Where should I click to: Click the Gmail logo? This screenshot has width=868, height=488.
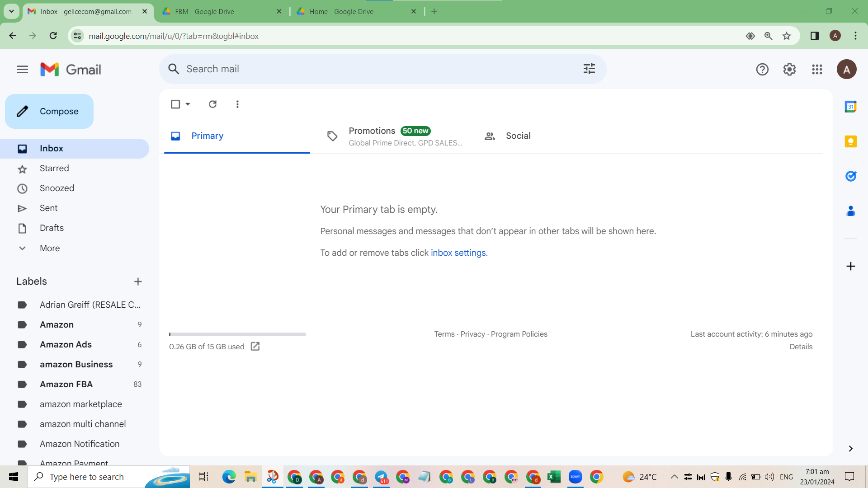71,69
